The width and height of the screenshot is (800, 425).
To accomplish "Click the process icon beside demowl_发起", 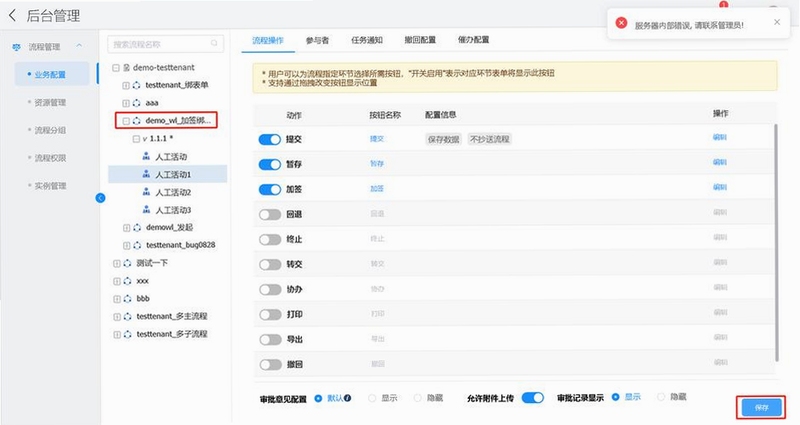I will (x=137, y=228).
